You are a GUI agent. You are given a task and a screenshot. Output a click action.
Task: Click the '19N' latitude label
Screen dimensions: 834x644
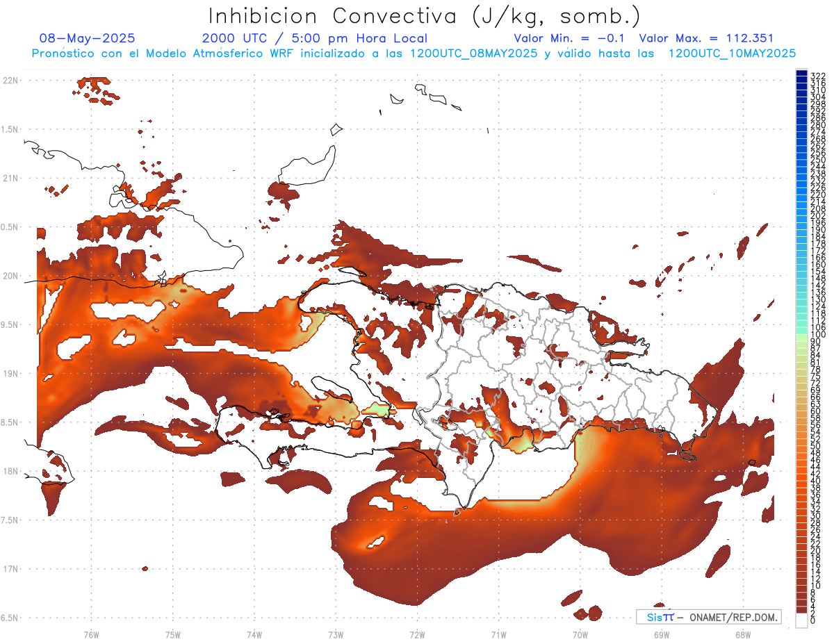click(10, 374)
